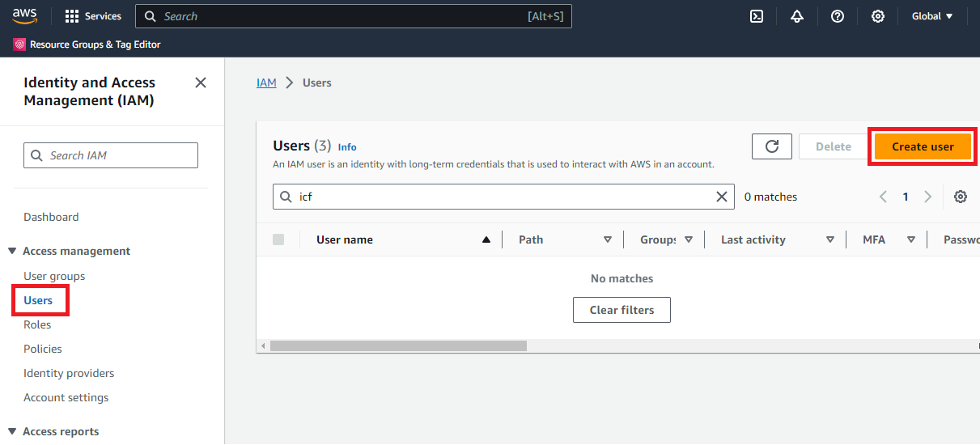Select all users checkbox in header
980x445 pixels.
278,239
